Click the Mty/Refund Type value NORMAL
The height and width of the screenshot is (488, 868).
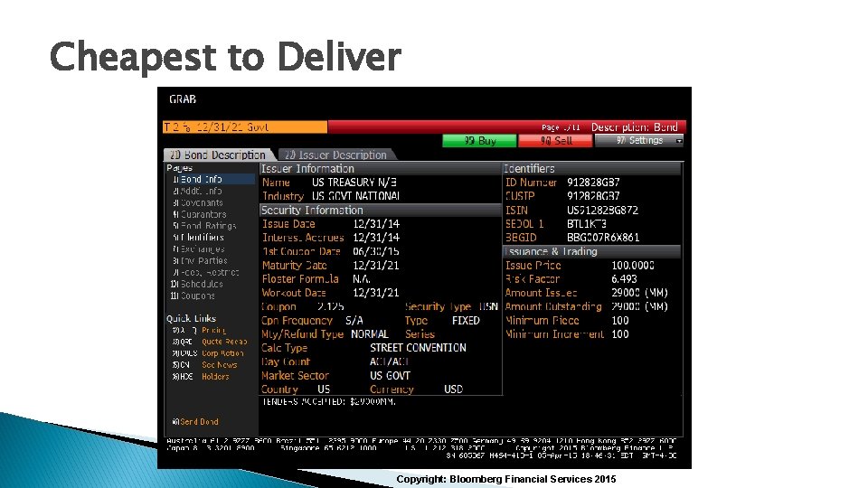coord(370,334)
